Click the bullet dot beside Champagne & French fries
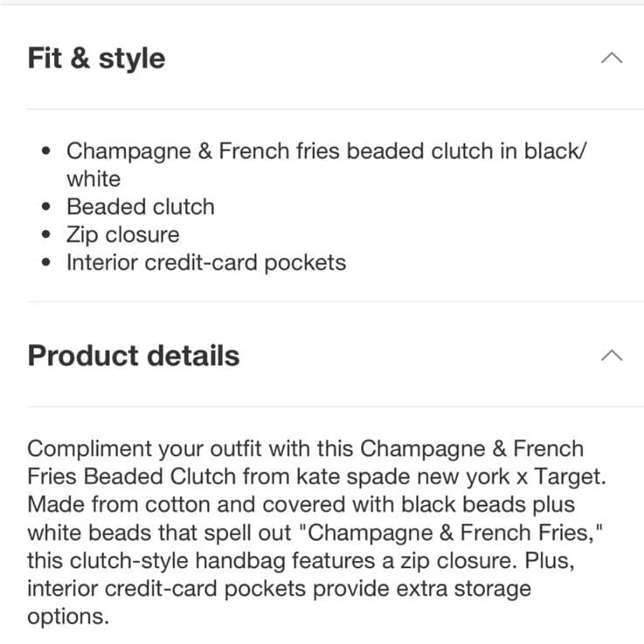Screen dimensions: 644x644 click(46, 150)
